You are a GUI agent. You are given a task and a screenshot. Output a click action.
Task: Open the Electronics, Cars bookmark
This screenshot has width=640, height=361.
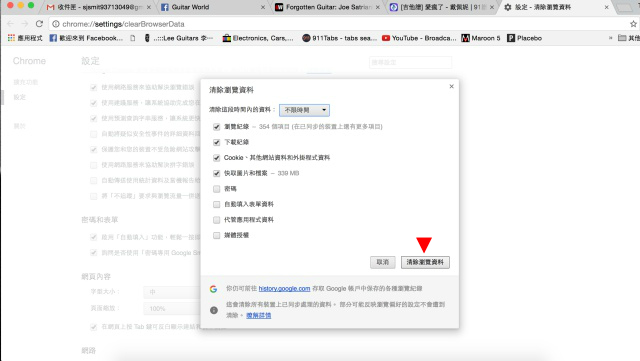click(258, 38)
